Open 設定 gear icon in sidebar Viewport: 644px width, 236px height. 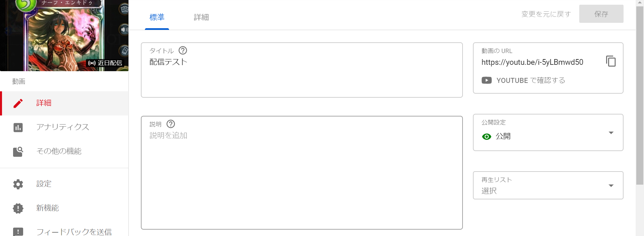click(18, 184)
